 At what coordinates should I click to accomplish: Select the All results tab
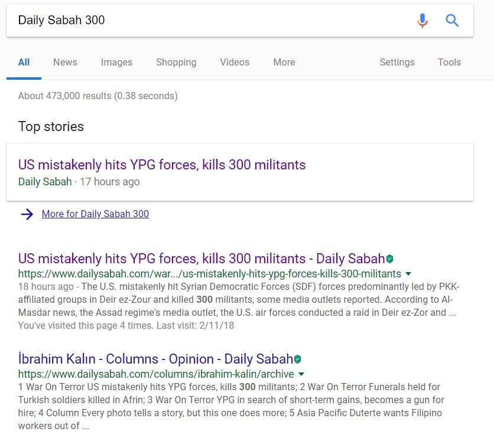pyautogui.click(x=24, y=63)
